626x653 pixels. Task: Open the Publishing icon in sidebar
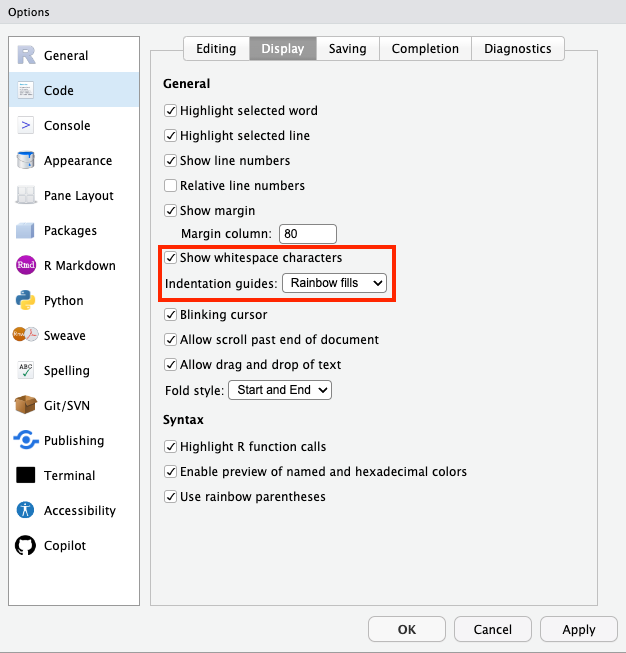[x=26, y=441]
